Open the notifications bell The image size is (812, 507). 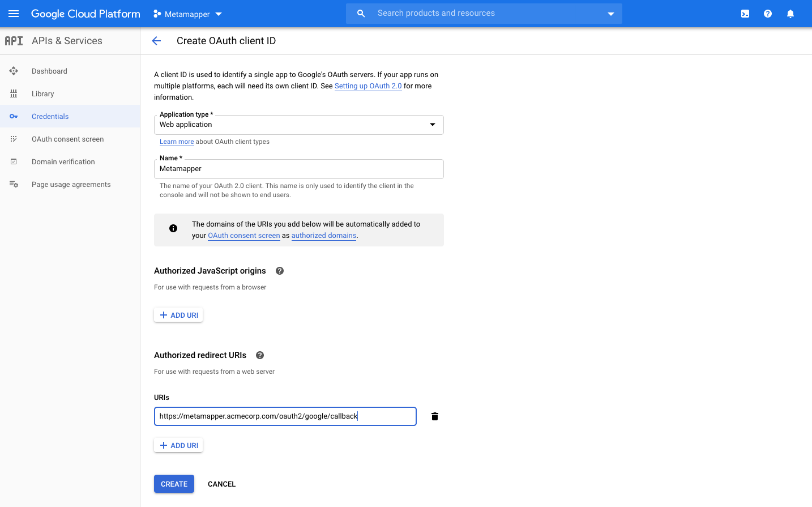(x=790, y=14)
